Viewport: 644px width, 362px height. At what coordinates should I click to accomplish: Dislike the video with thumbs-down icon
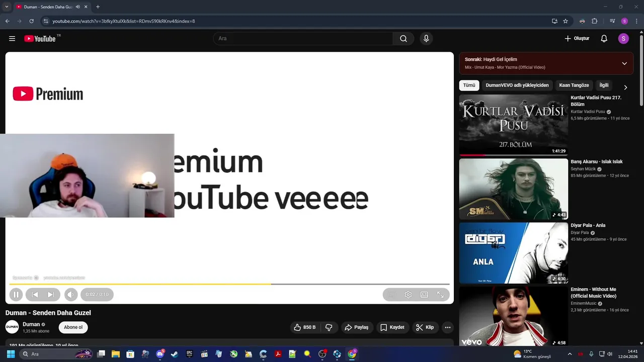(329, 327)
